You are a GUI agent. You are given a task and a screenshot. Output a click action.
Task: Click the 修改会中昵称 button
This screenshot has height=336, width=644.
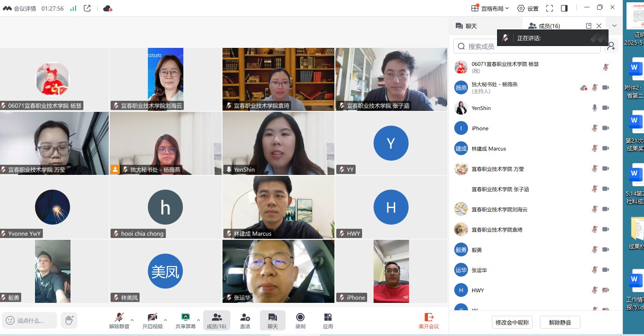[x=512, y=323]
